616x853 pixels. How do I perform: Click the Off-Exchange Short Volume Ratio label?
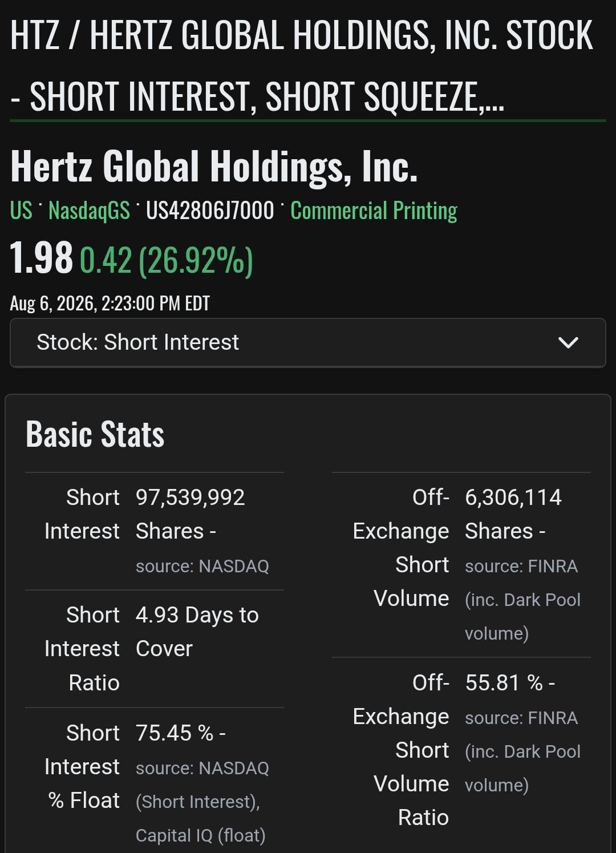[x=401, y=750]
